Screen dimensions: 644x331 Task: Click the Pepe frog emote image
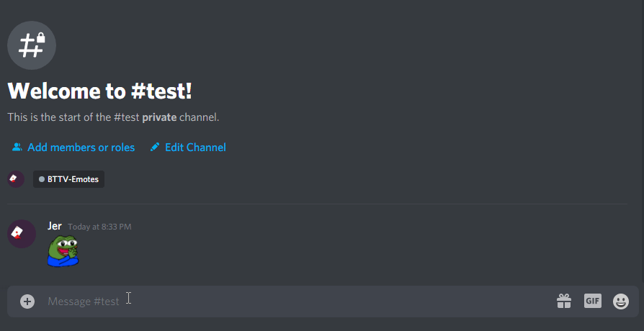point(63,251)
